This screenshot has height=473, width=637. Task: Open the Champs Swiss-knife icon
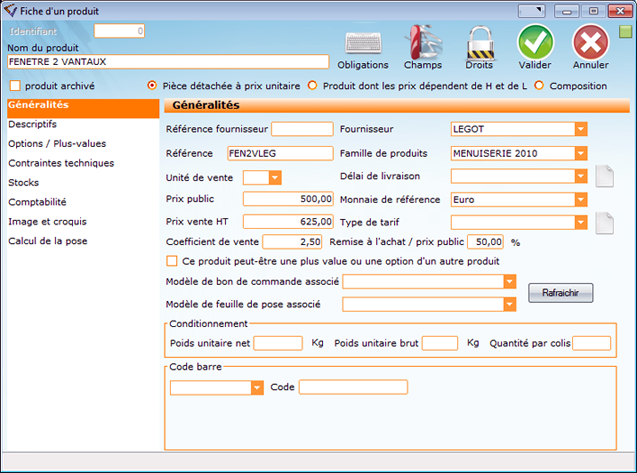pyautogui.click(x=423, y=42)
